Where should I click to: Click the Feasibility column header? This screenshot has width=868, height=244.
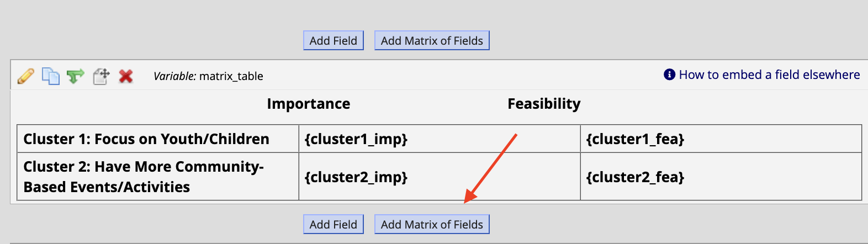[x=544, y=104]
